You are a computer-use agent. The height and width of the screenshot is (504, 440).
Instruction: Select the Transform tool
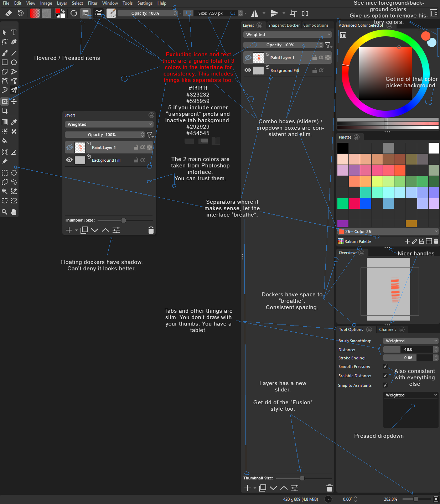(5, 102)
